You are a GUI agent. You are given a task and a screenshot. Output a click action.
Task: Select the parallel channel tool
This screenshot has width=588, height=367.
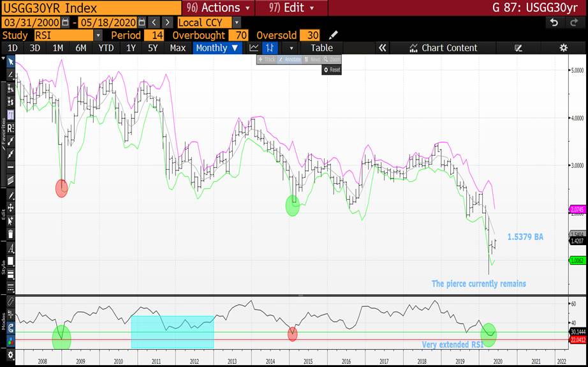point(10,181)
